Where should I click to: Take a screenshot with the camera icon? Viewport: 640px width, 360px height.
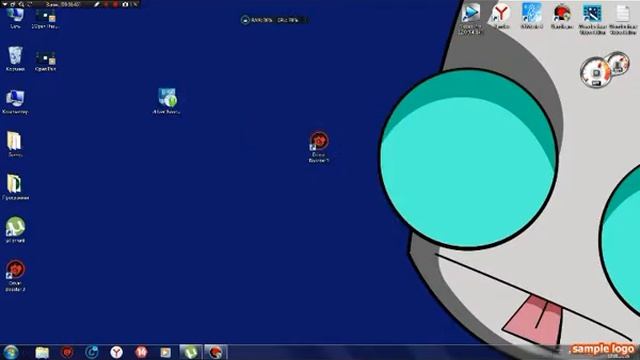tap(125, 4)
